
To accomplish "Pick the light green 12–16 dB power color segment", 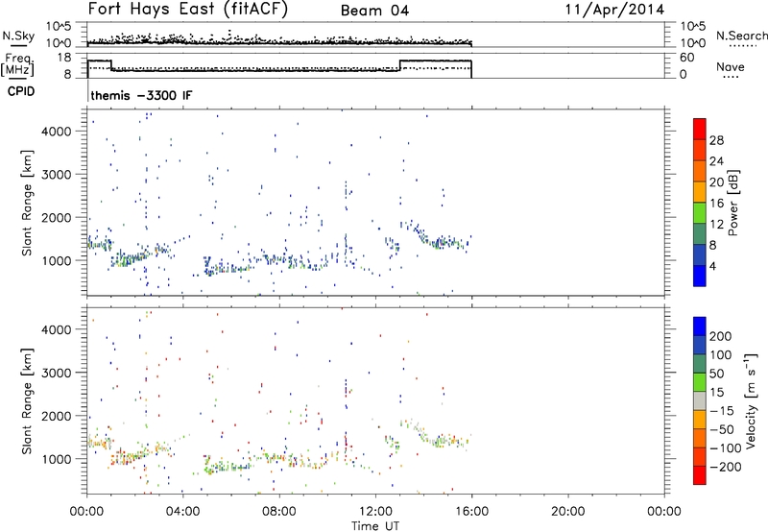I will tap(700, 213).
